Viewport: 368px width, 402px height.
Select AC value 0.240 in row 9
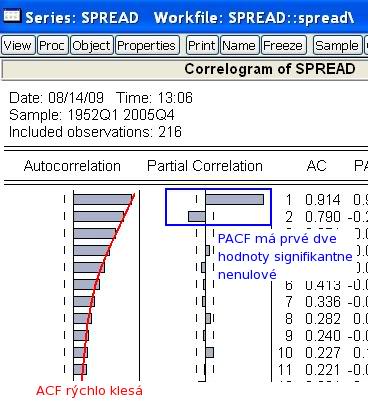point(323,336)
